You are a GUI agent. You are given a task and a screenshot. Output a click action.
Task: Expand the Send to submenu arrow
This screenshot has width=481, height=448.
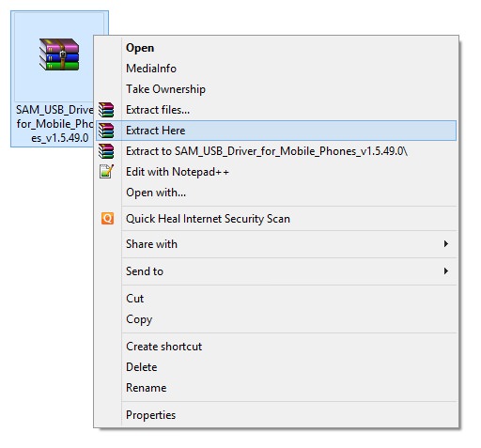tap(446, 271)
